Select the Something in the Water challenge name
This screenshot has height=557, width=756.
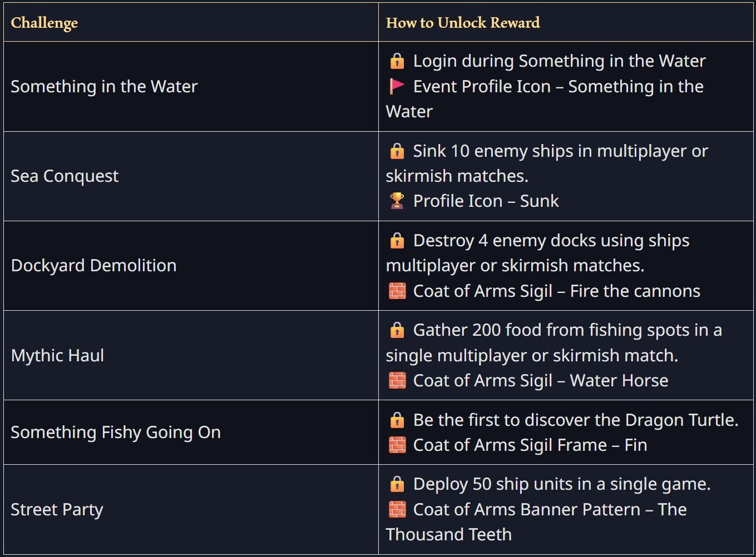[x=104, y=87]
